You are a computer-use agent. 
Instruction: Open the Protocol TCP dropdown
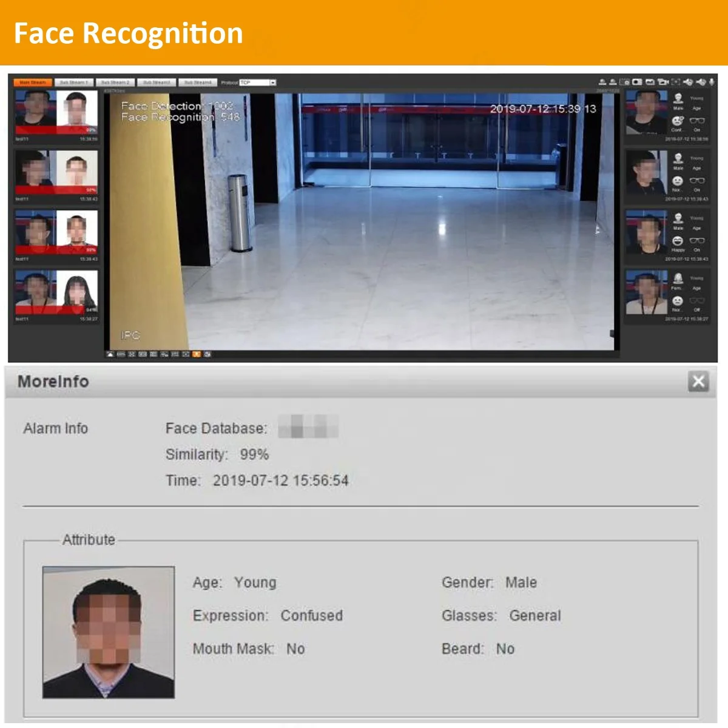click(x=258, y=83)
